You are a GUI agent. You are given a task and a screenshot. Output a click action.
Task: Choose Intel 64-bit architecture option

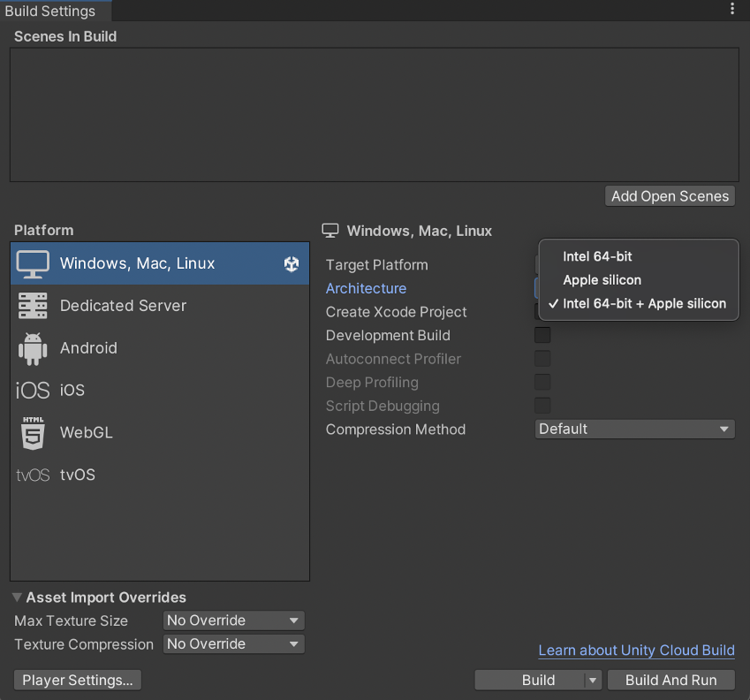639,256
